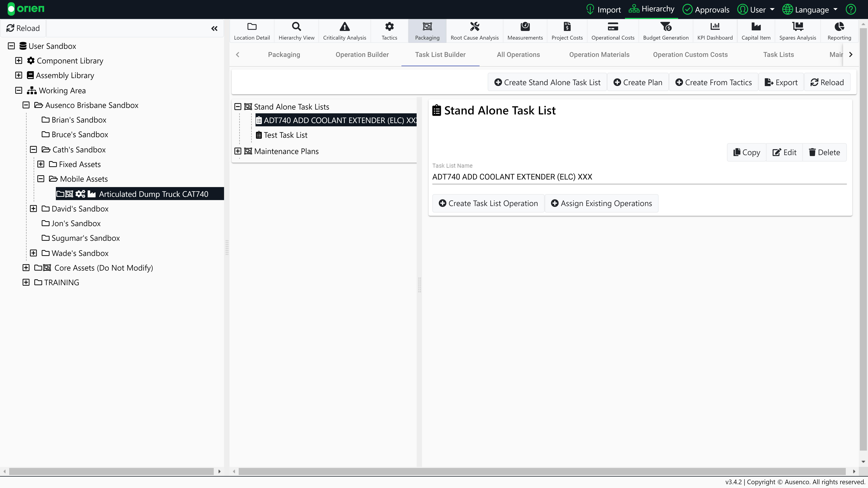
Task: Delete the stand alone task list
Action: coord(825,152)
